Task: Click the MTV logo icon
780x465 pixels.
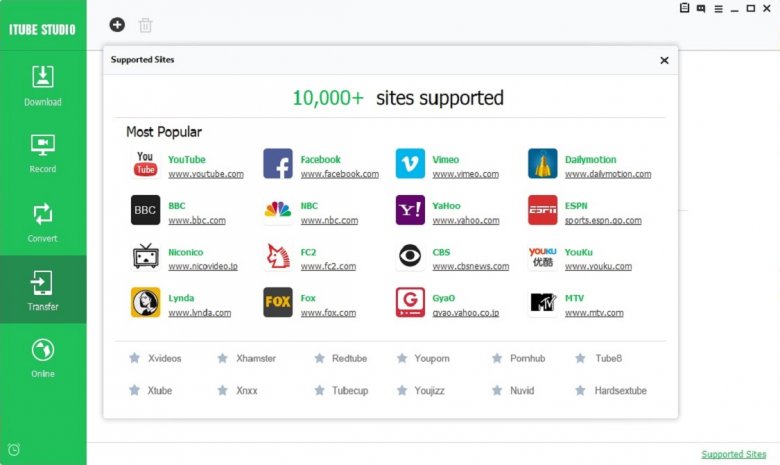Action: (542, 302)
